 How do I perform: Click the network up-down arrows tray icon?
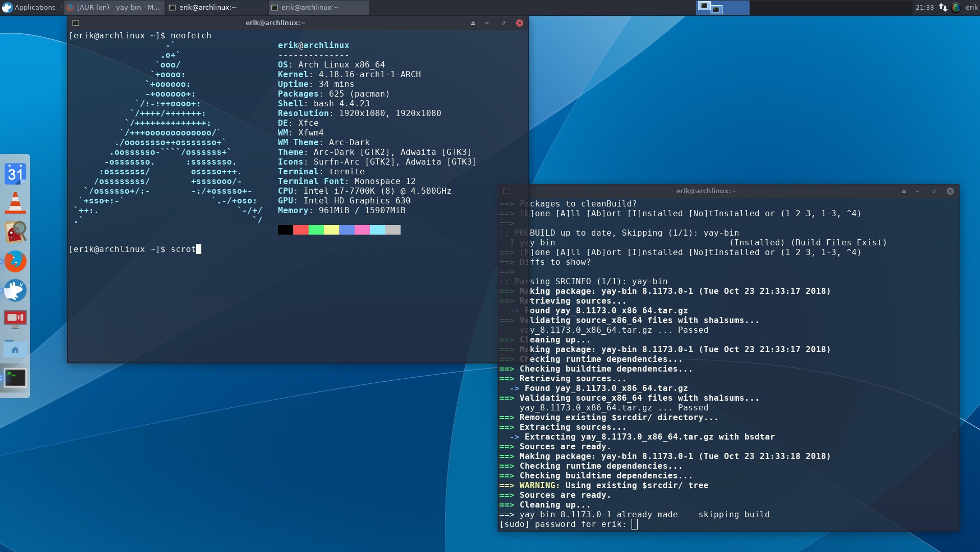point(943,7)
